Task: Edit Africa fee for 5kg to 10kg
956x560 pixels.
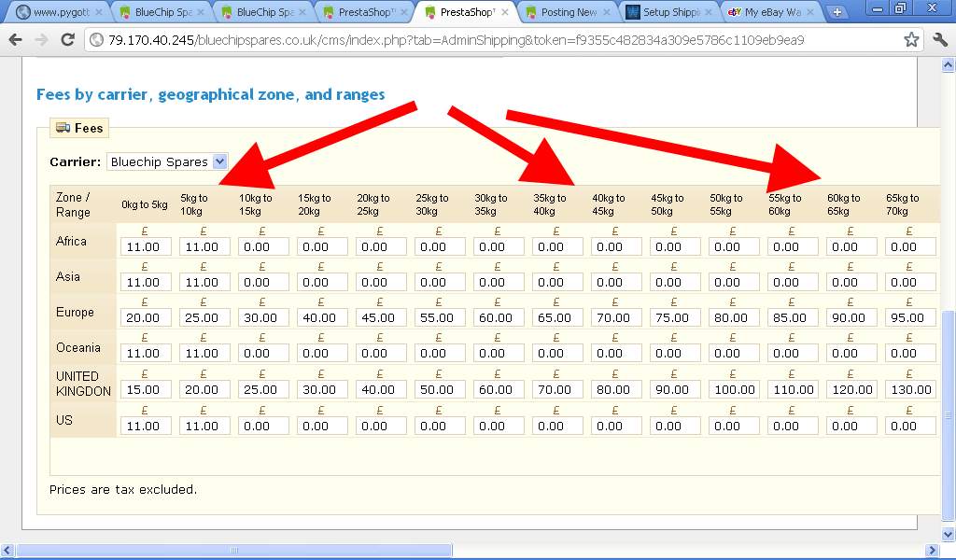Action: point(204,246)
